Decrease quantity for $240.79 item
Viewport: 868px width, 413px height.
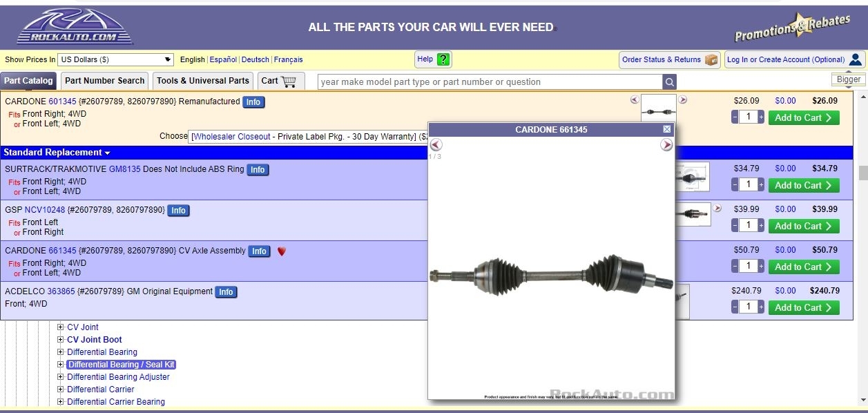coord(735,308)
